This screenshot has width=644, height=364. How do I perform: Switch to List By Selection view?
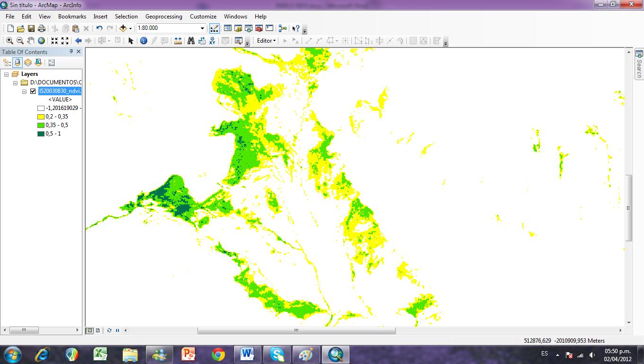[x=38, y=62]
